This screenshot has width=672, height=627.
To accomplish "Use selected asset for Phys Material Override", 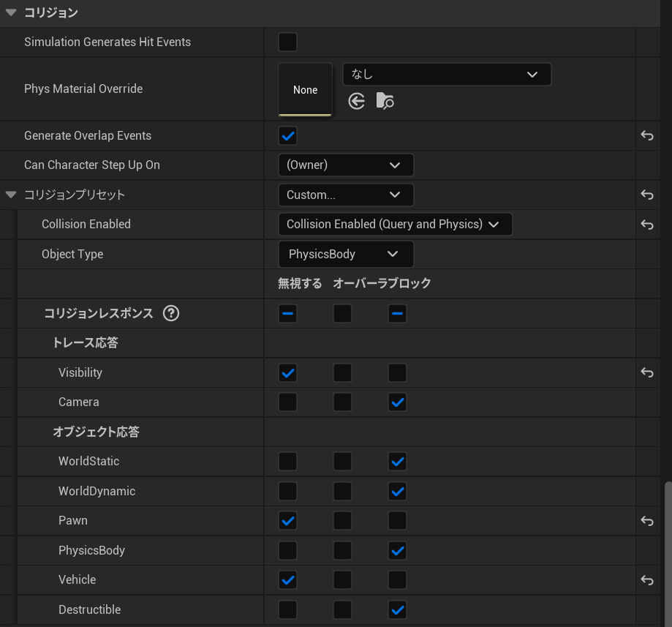I will [x=357, y=102].
